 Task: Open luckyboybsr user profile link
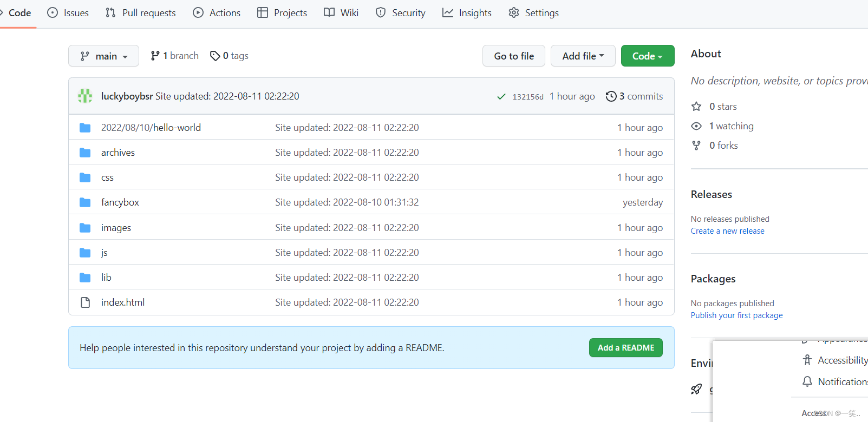[x=127, y=96]
